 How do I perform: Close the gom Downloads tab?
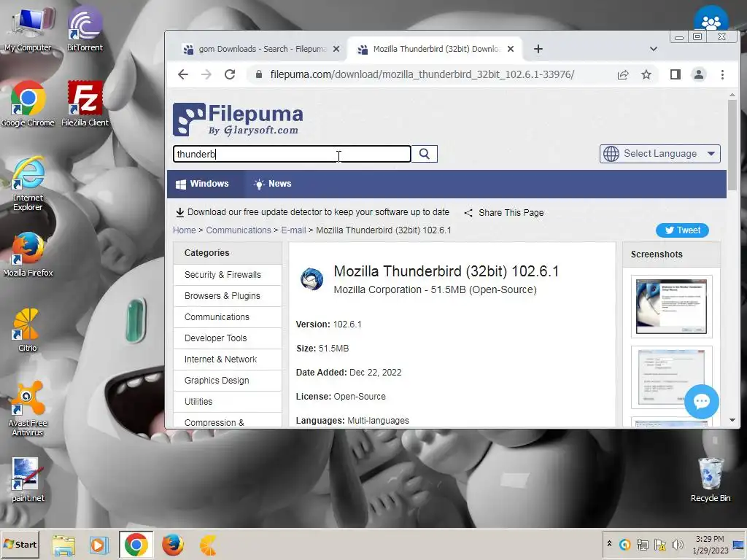click(336, 49)
